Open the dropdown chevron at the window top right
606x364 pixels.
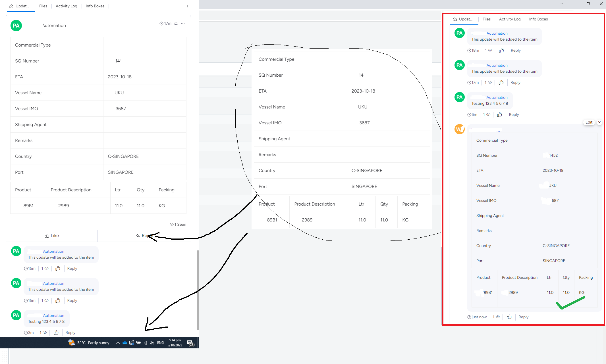coord(562,4)
